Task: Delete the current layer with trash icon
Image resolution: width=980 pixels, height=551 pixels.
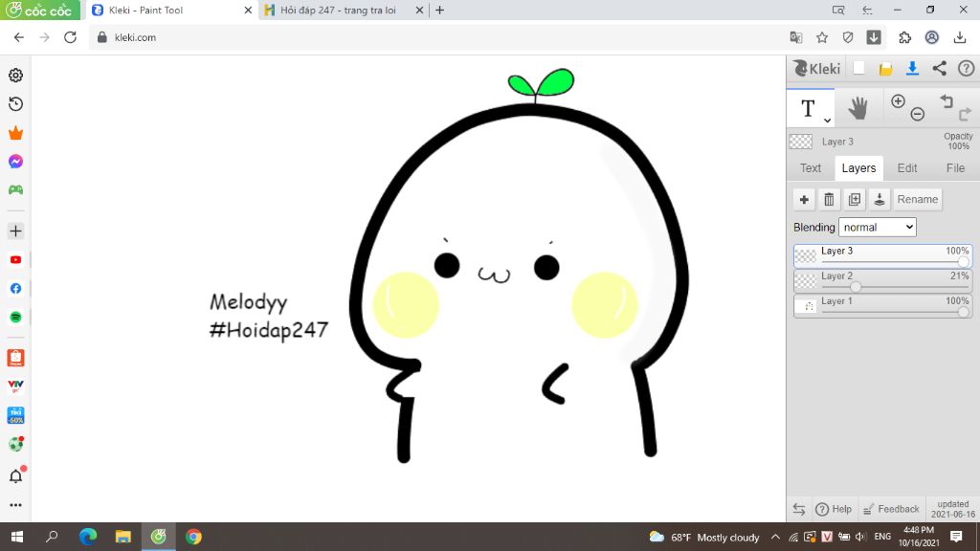Action: (x=829, y=199)
